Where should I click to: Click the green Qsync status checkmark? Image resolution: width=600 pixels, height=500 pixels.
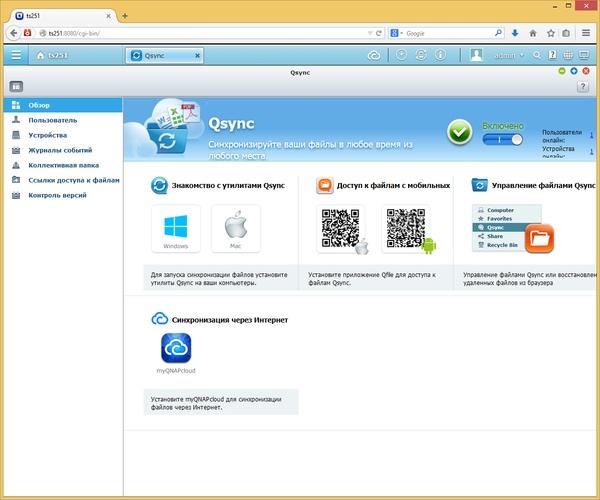pyautogui.click(x=460, y=132)
